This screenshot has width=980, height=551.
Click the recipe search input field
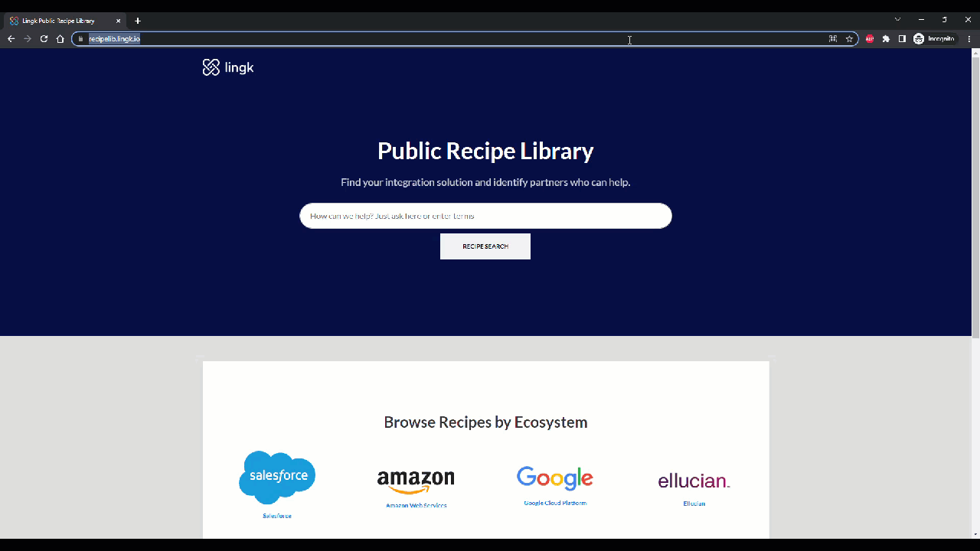[485, 216]
